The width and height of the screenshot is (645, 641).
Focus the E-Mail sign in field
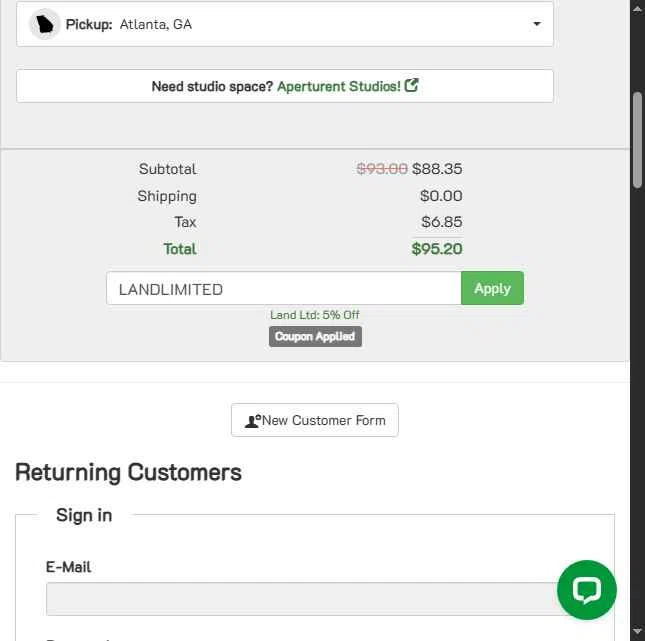coord(304,599)
